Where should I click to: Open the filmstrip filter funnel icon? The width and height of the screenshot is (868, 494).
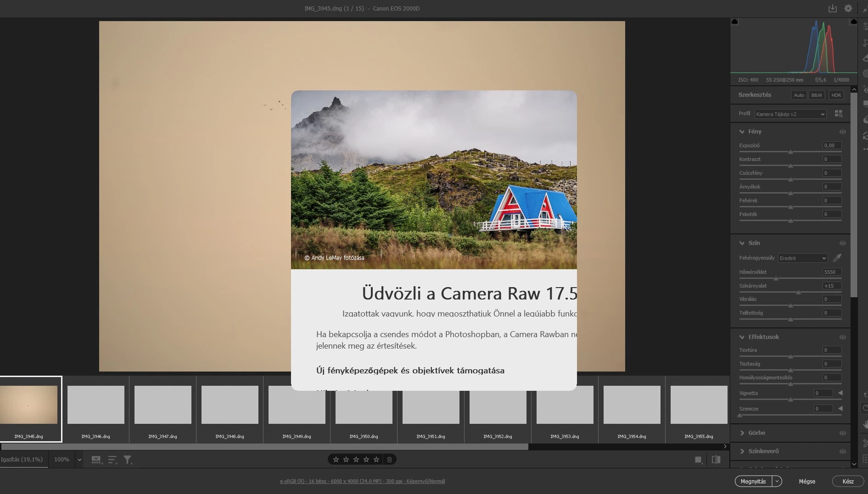click(128, 460)
